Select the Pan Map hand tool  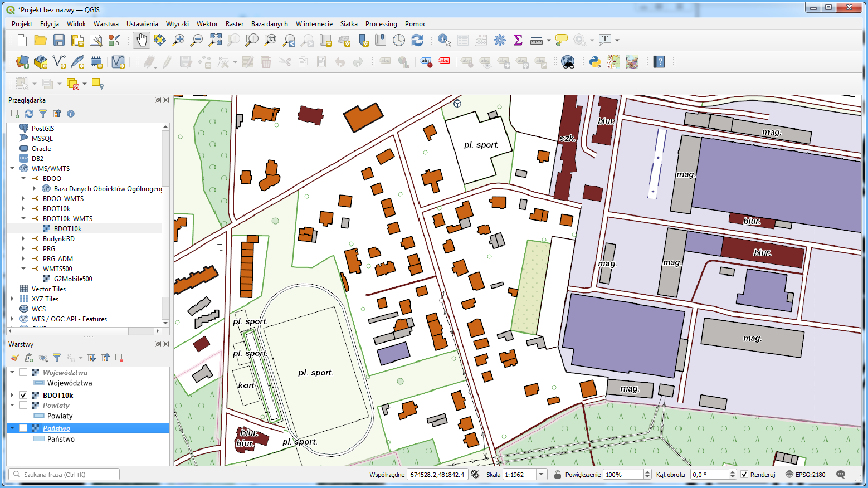point(142,40)
